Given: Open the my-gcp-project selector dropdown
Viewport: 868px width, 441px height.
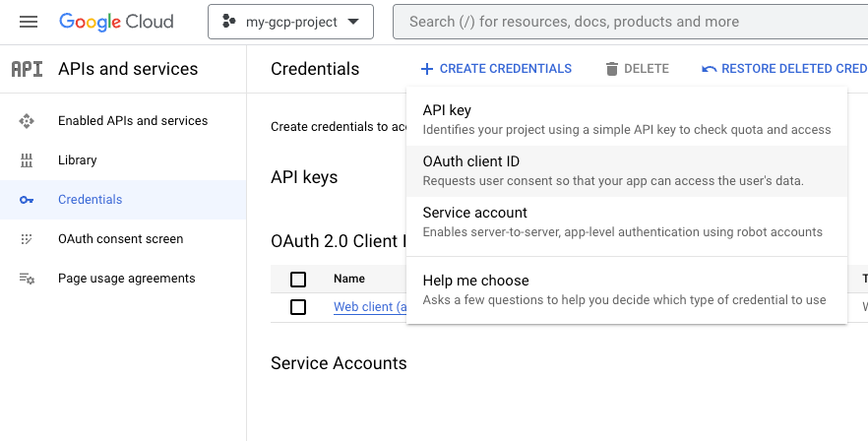Looking at the screenshot, I should (290, 22).
